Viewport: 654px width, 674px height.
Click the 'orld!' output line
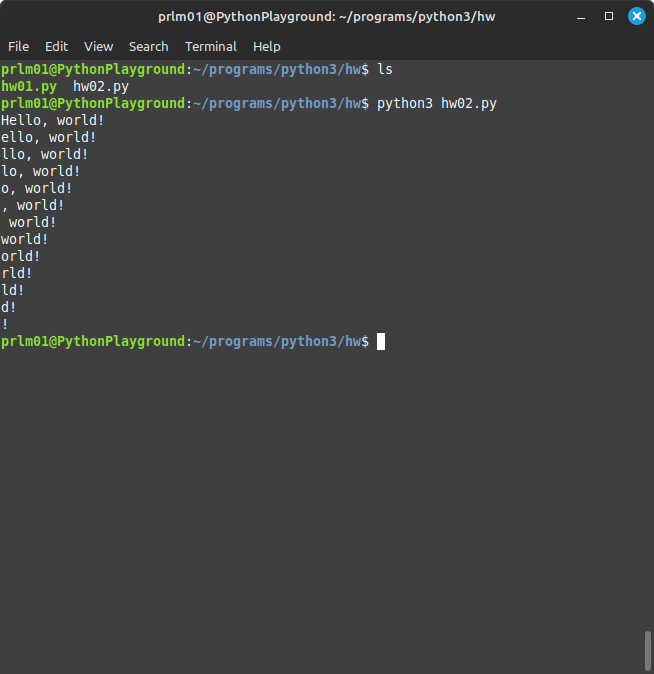tap(21, 256)
